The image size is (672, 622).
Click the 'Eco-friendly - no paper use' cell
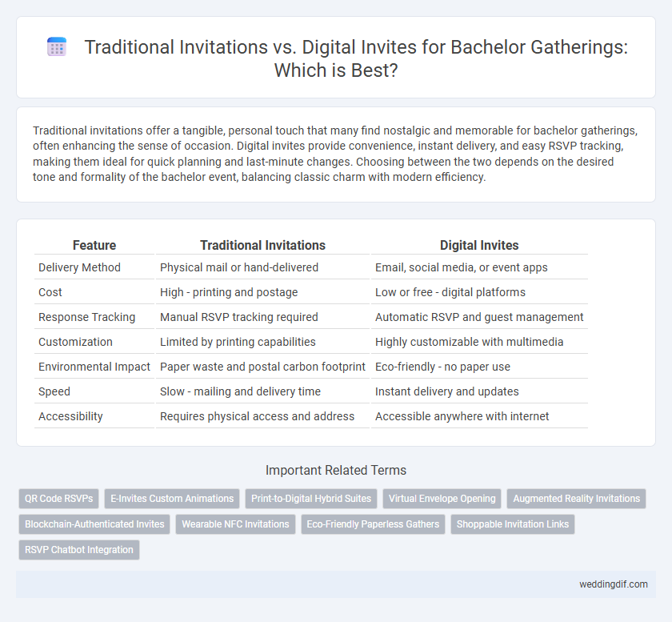point(479,367)
